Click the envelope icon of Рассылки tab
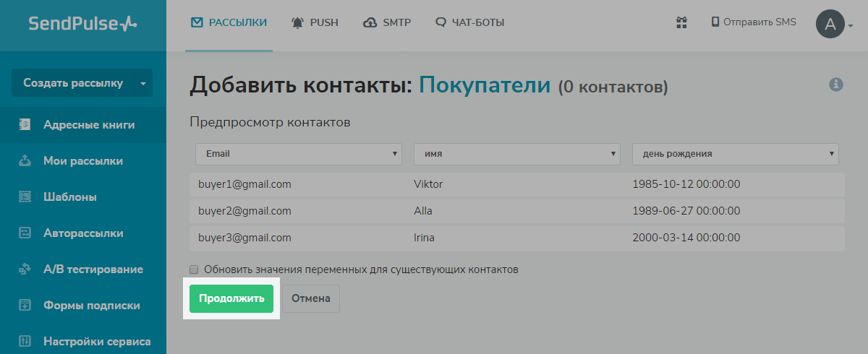868x354 pixels. point(197,22)
